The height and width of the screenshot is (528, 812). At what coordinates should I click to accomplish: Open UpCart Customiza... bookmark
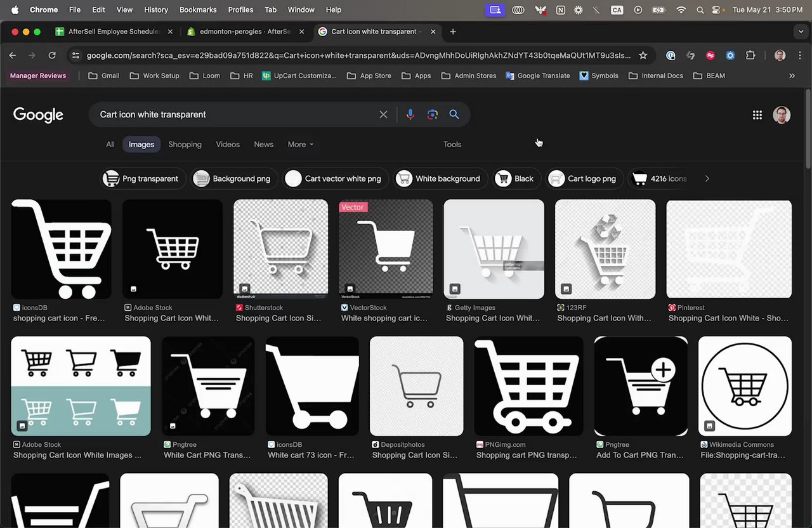coord(299,76)
